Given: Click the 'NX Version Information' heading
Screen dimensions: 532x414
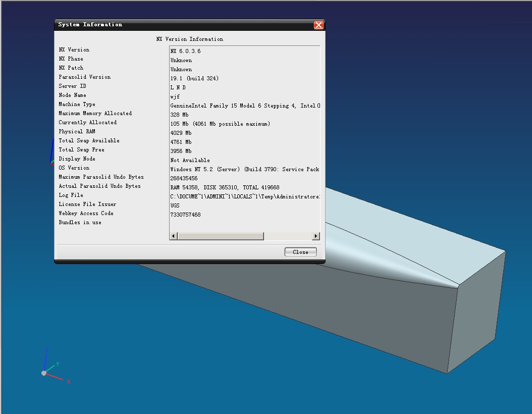Looking at the screenshot, I should pos(190,39).
